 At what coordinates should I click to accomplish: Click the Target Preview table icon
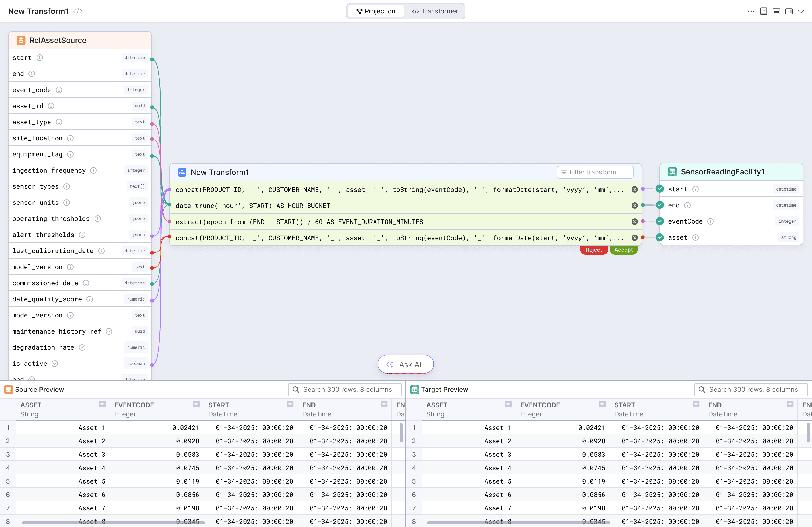415,389
